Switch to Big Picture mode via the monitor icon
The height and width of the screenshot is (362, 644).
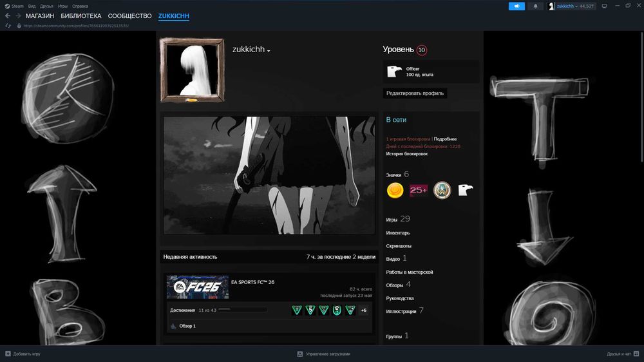(x=604, y=6)
